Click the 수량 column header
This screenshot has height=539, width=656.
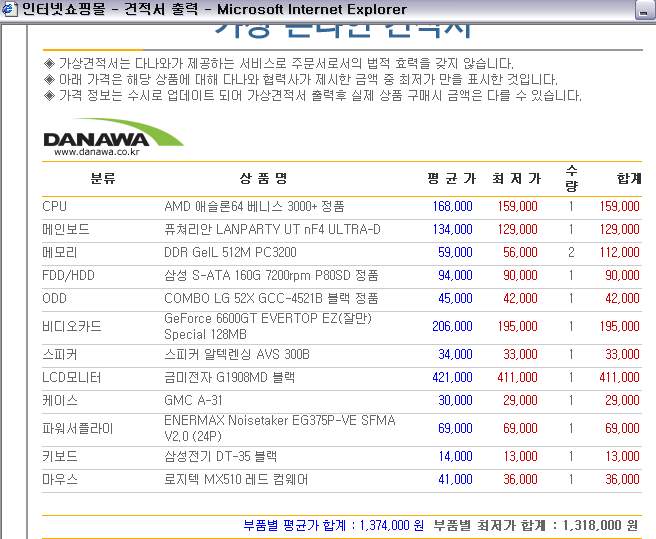click(x=571, y=178)
